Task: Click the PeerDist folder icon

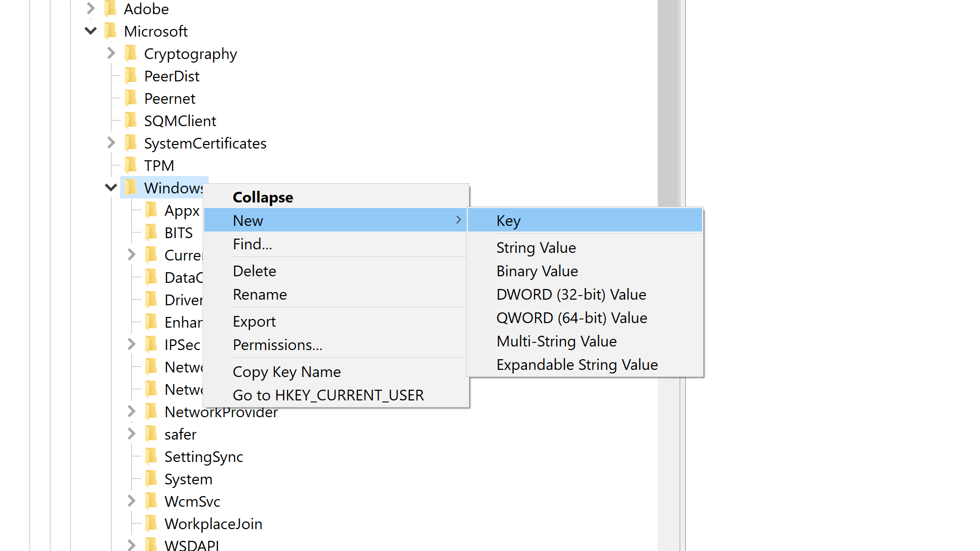Action: [131, 76]
